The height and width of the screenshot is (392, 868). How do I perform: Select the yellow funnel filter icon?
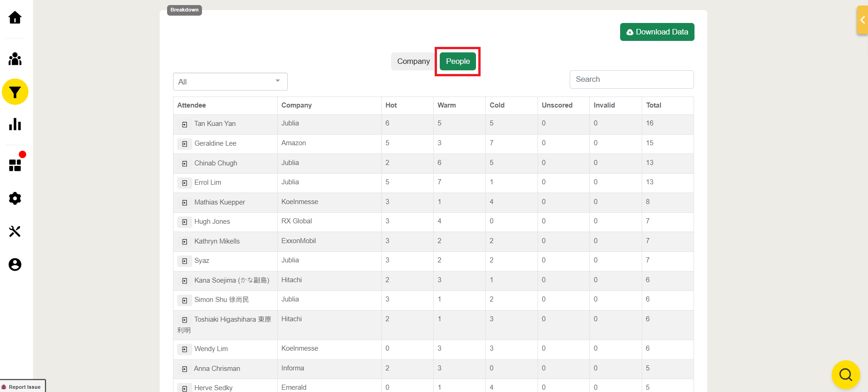point(15,92)
